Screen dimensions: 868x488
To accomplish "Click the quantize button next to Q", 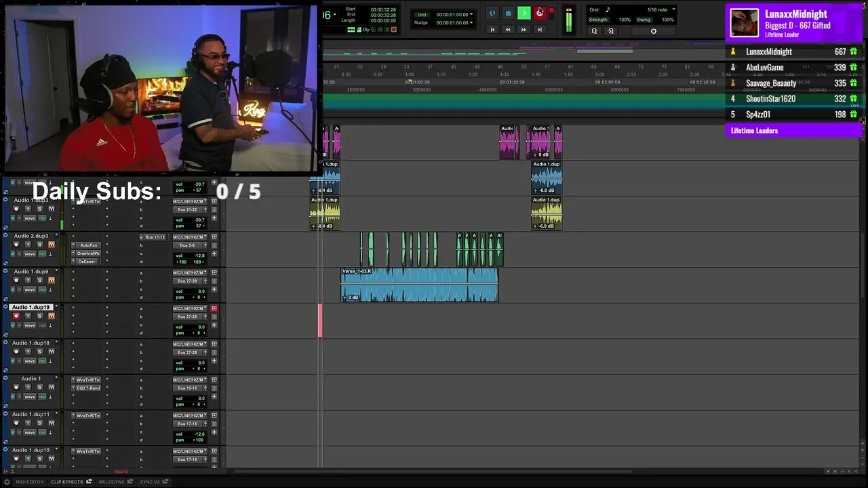I will coord(610,31).
